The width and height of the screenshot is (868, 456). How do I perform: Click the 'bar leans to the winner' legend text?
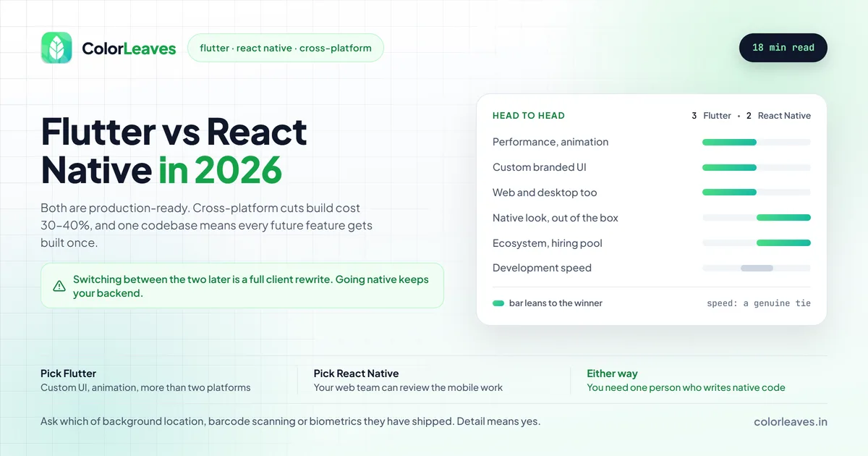(556, 303)
